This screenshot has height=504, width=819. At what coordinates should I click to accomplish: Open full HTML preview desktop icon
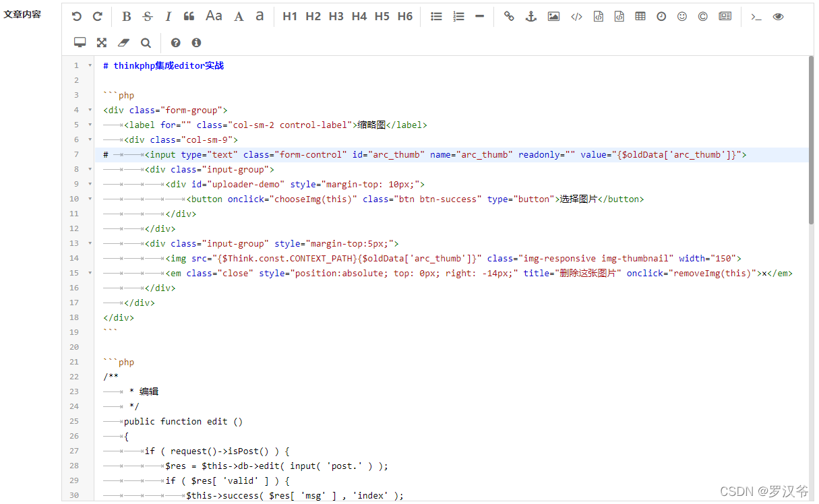click(x=80, y=42)
